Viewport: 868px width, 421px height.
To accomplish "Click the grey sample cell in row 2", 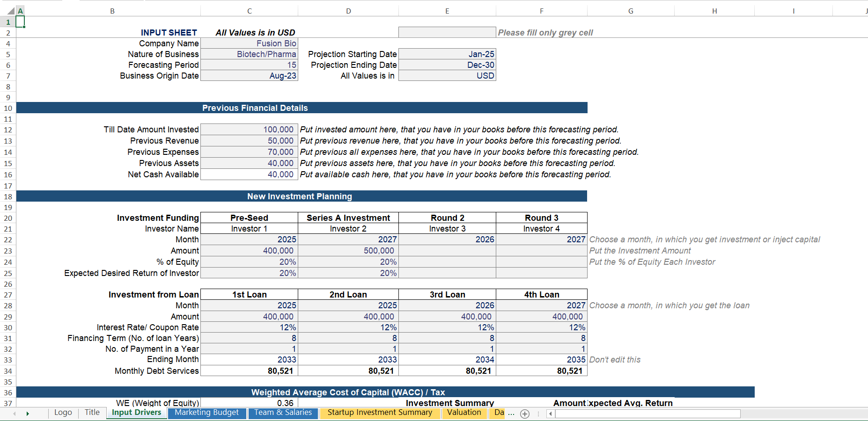I will pyautogui.click(x=447, y=32).
